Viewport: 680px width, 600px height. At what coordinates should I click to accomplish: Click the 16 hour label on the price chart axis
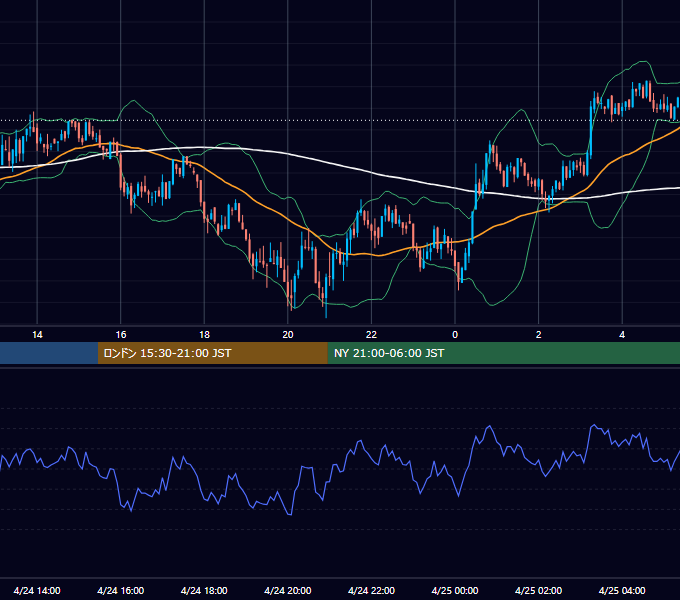pyautogui.click(x=121, y=335)
